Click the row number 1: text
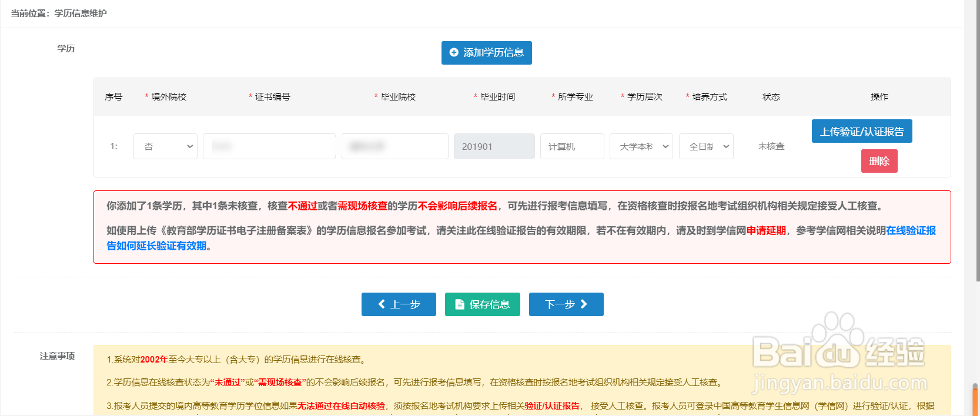This screenshot has height=416, width=980. tap(113, 146)
